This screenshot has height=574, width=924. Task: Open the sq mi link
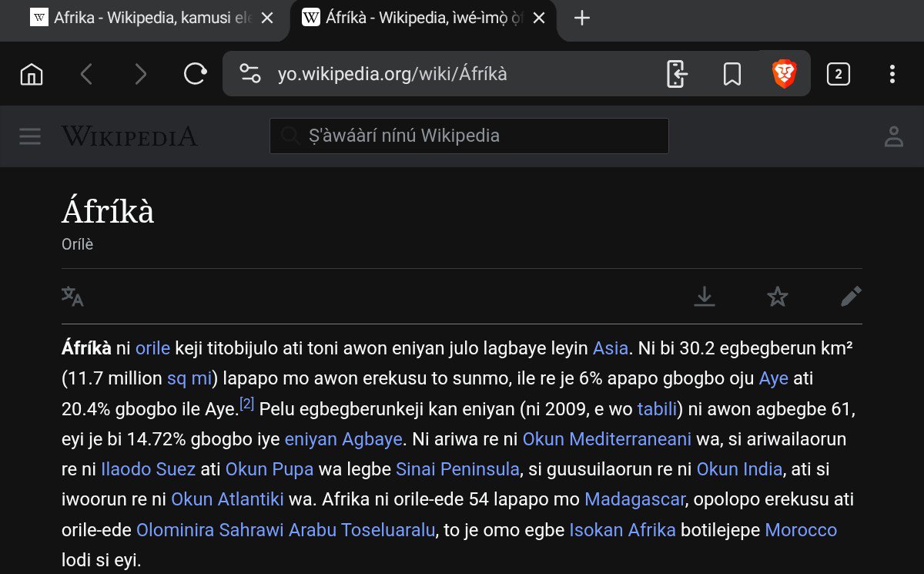coord(189,378)
